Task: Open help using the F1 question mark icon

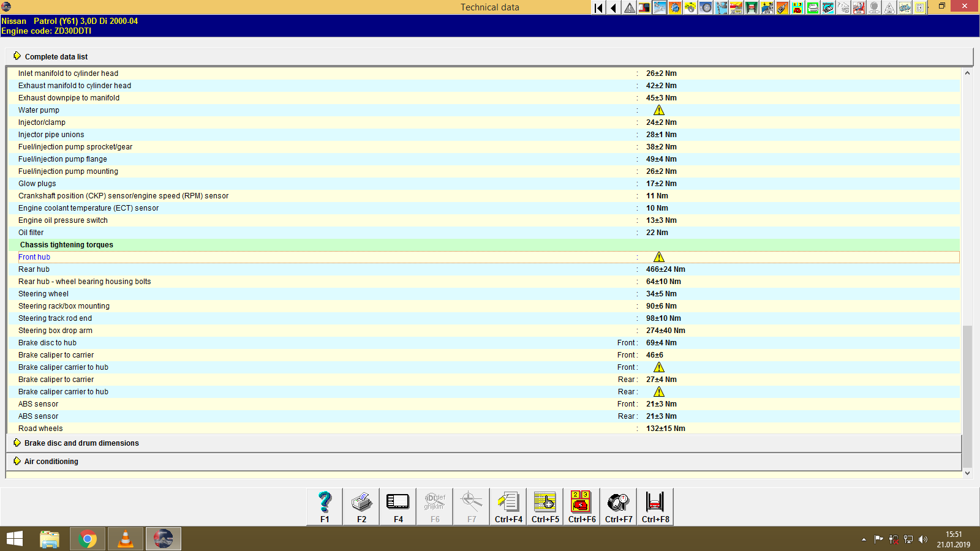Action: tap(323, 506)
